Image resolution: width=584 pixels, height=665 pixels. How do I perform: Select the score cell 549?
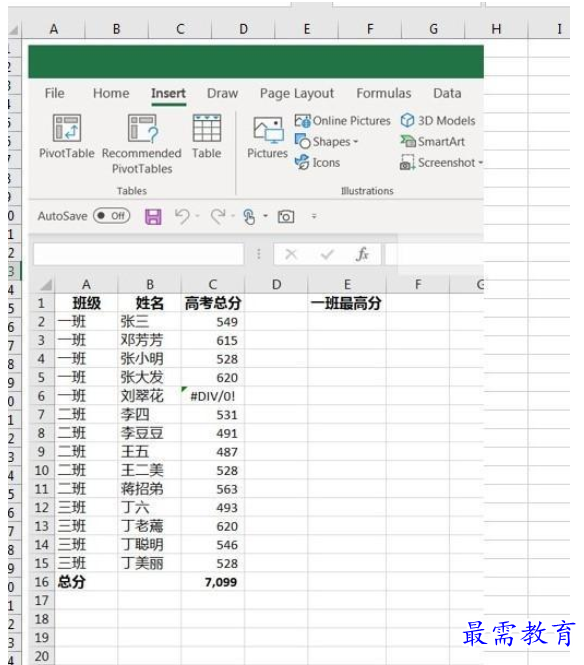tap(213, 322)
